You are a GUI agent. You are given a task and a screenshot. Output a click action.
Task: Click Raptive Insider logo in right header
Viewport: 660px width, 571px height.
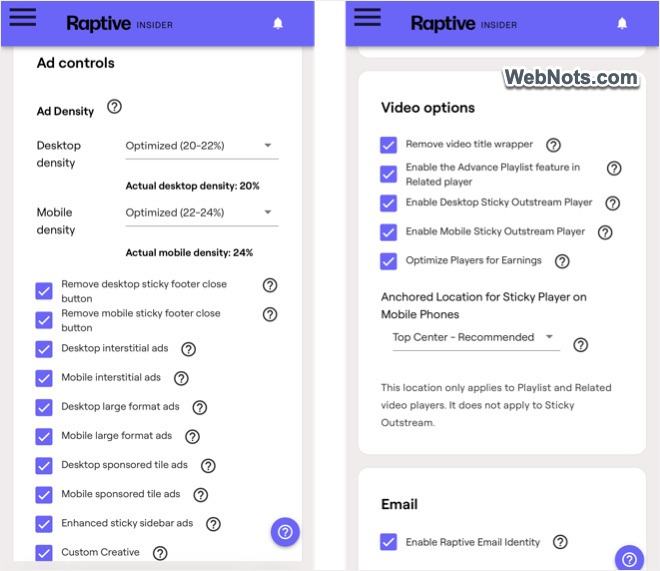(464, 23)
